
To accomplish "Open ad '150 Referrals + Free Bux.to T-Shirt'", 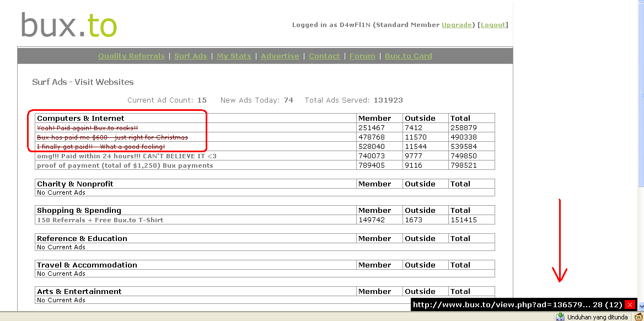I will pos(100,220).
